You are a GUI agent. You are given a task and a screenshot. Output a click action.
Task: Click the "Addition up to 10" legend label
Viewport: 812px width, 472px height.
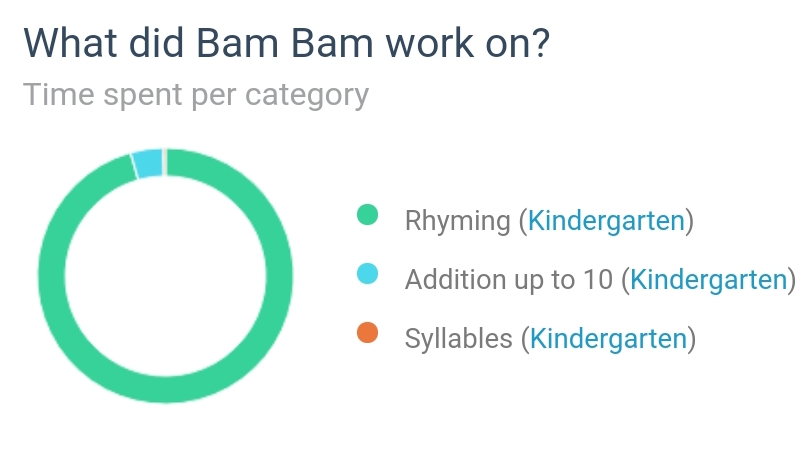pos(508,279)
